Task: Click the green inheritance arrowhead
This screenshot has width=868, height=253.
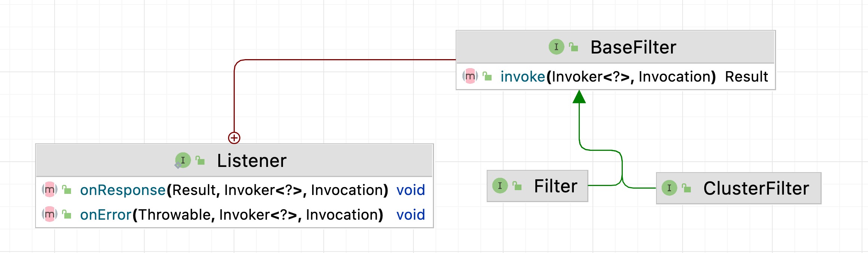Action: pos(579,97)
